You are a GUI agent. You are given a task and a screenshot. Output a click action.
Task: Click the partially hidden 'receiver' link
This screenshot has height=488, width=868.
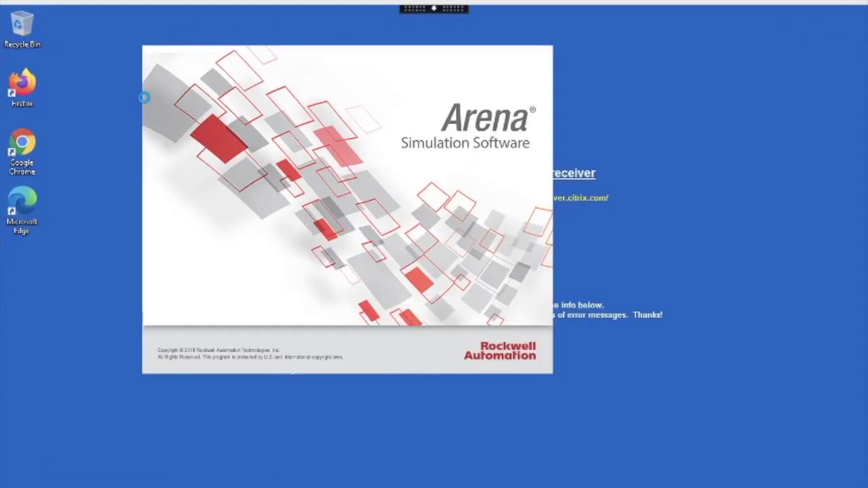[x=574, y=174]
